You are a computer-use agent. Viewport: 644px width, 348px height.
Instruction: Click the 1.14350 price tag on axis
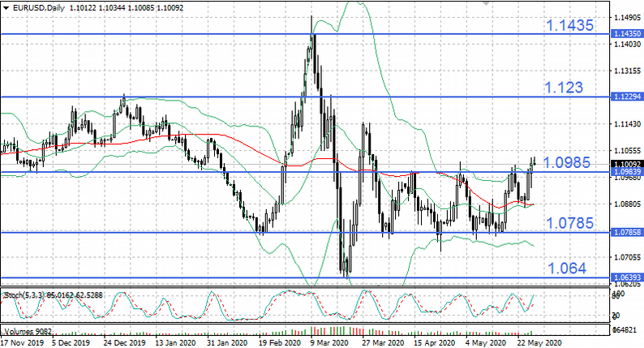[626, 34]
